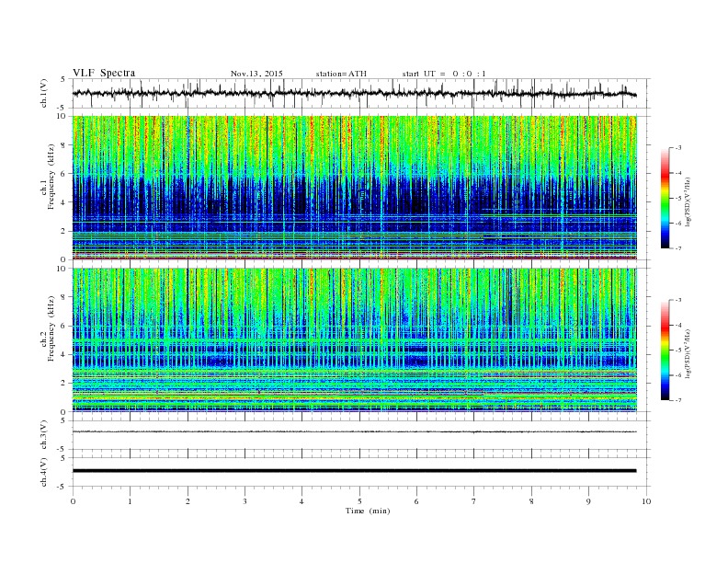The height and width of the screenshot is (563, 728).
Task: Click the "5" minute label on time axis
Action: coord(359,501)
